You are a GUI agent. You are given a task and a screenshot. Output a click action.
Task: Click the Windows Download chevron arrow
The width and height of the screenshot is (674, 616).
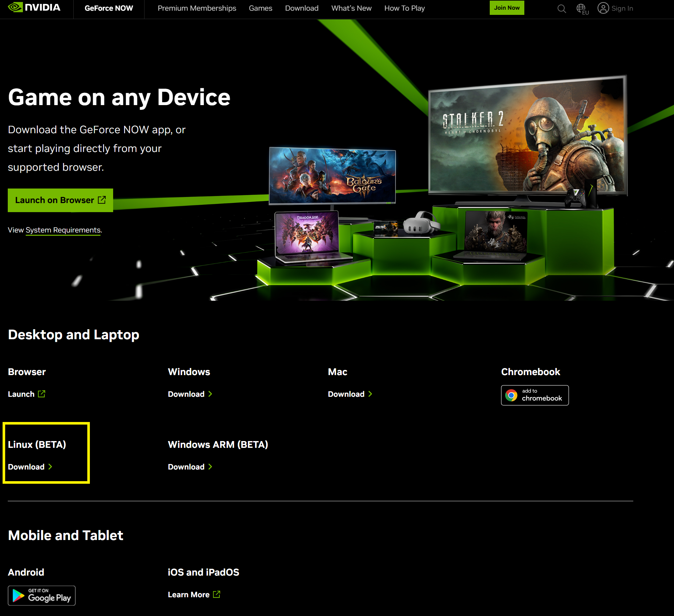210,394
